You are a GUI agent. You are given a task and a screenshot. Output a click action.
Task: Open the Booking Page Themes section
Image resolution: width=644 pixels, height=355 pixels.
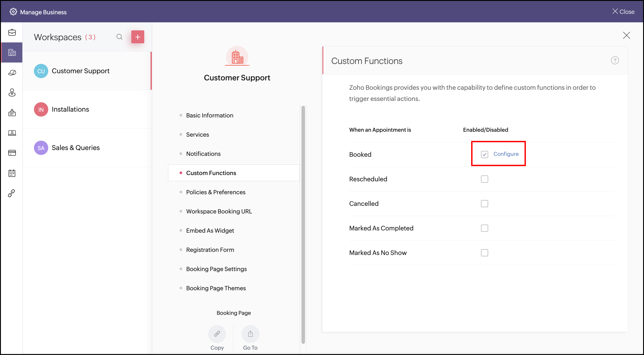tap(216, 288)
